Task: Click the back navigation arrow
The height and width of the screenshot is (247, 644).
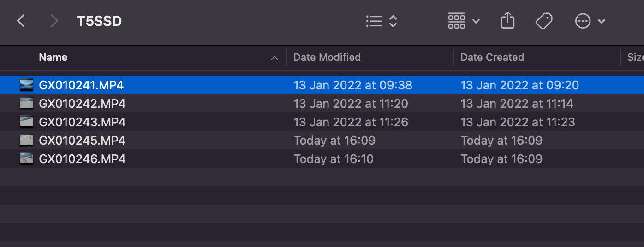Action: [x=21, y=21]
